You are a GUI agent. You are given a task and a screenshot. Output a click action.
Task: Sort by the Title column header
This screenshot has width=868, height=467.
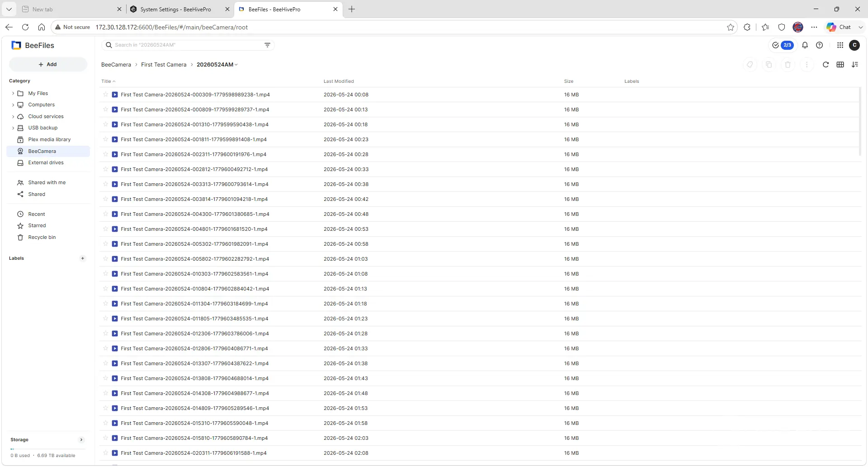click(x=108, y=81)
